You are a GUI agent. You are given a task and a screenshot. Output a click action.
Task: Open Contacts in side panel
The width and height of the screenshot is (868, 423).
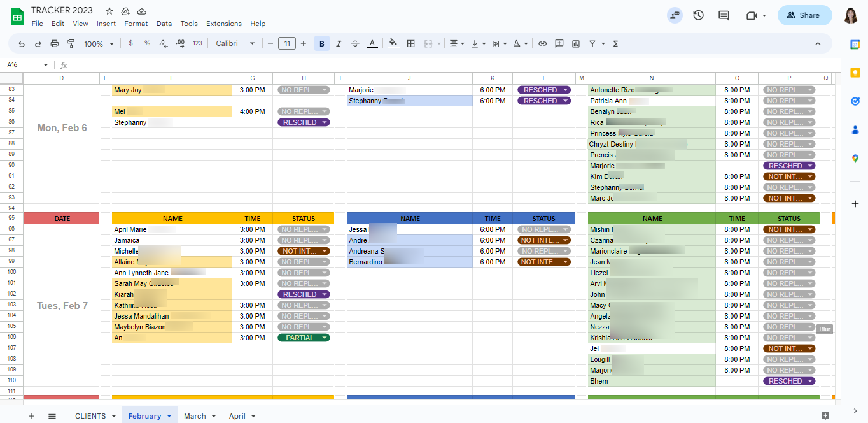[x=855, y=130]
